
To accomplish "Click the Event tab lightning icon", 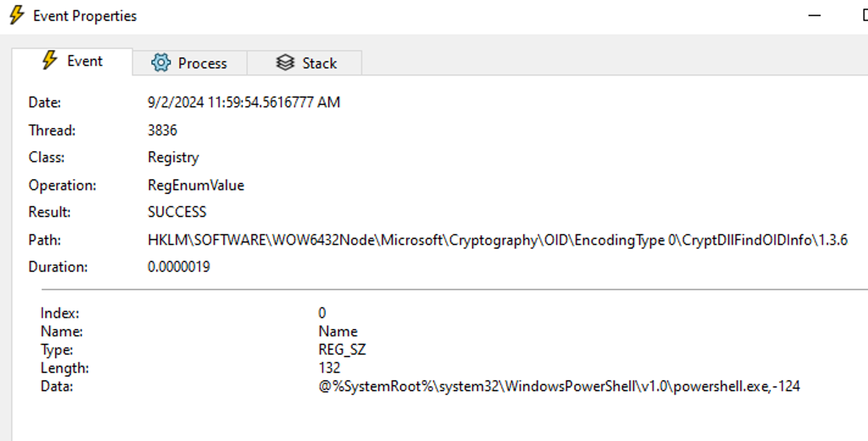I will [x=49, y=60].
